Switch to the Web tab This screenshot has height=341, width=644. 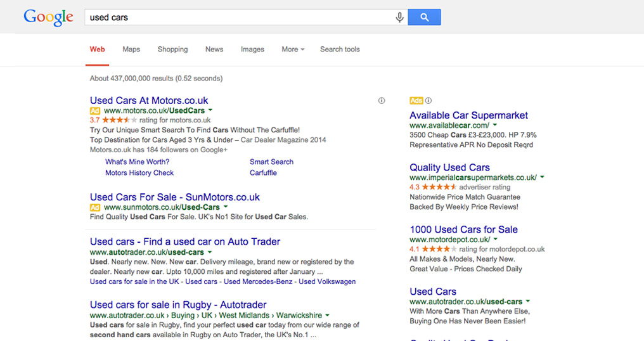pyautogui.click(x=98, y=49)
